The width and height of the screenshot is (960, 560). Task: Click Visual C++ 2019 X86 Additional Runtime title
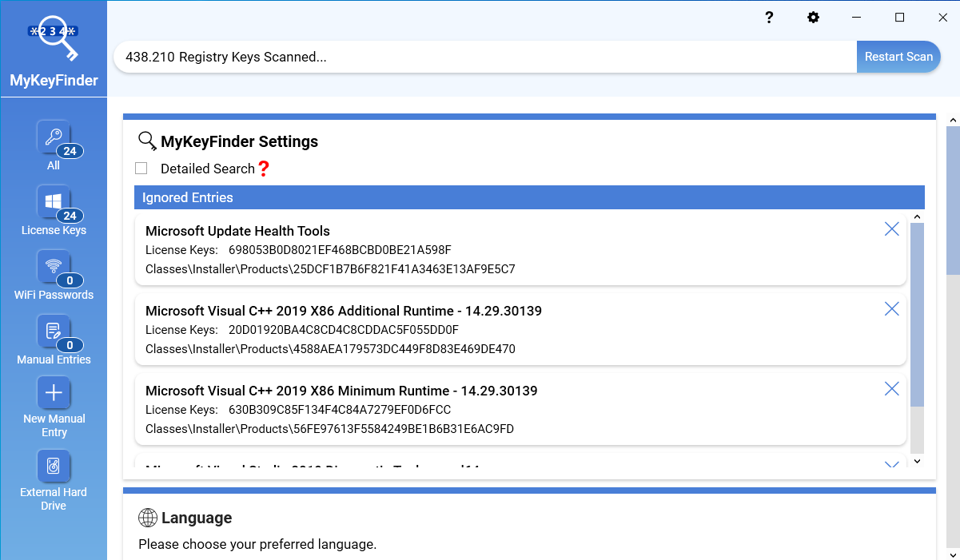pyautogui.click(x=344, y=311)
